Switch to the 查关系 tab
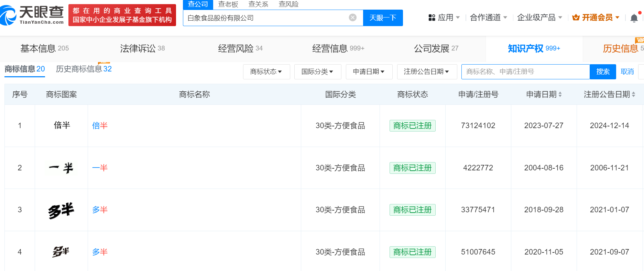Image resolution: width=644 pixels, height=271 pixels. (259, 4)
